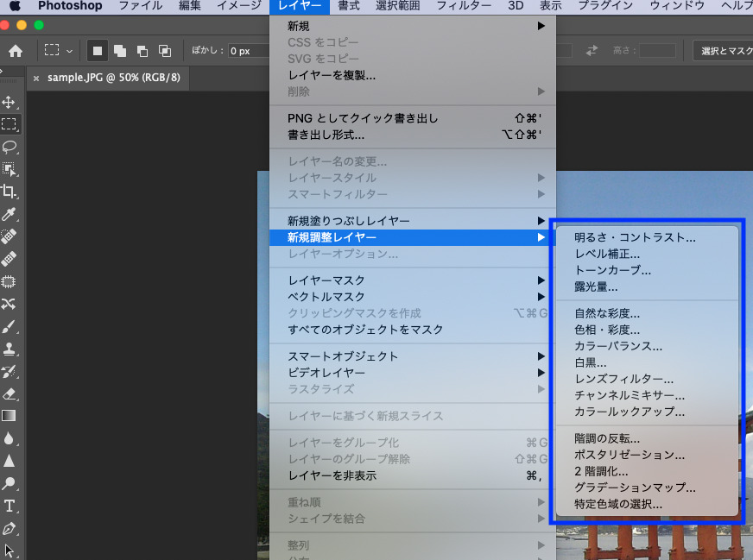Select the Move tool

[x=9, y=102]
